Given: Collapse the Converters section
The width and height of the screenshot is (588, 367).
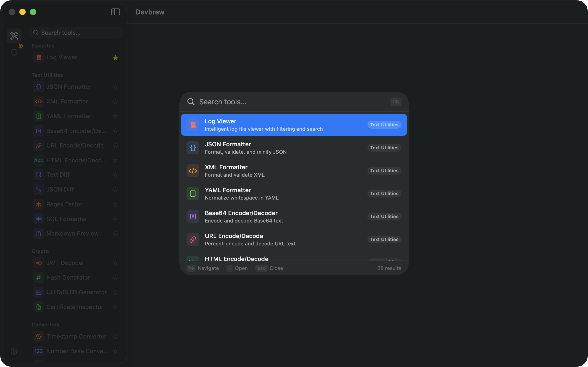Looking at the screenshot, I should click(x=45, y=324).
